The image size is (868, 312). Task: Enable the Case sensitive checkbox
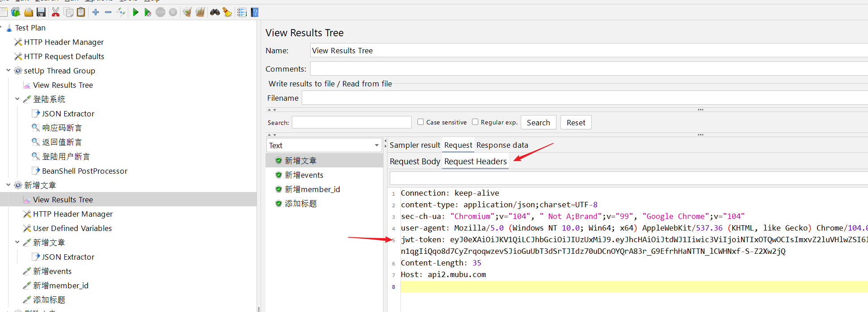click(421, 122)
